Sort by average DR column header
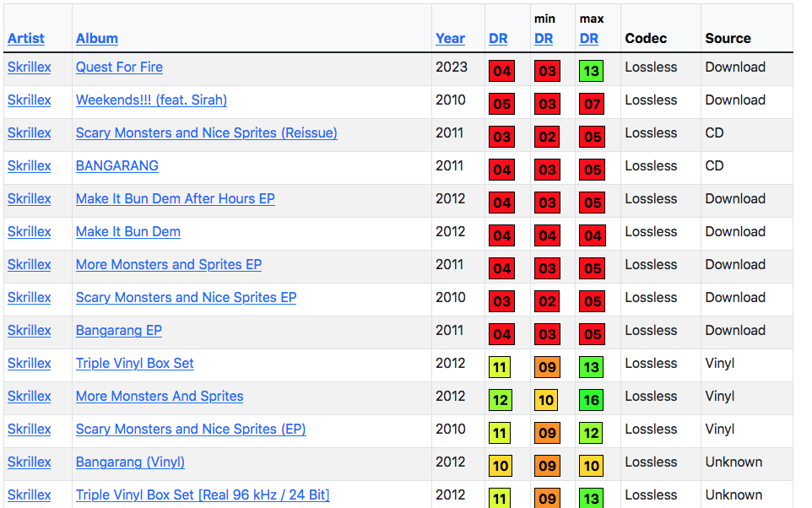This screenshot has width=812, height=508. pyautogui.click(x=498, y=38)
